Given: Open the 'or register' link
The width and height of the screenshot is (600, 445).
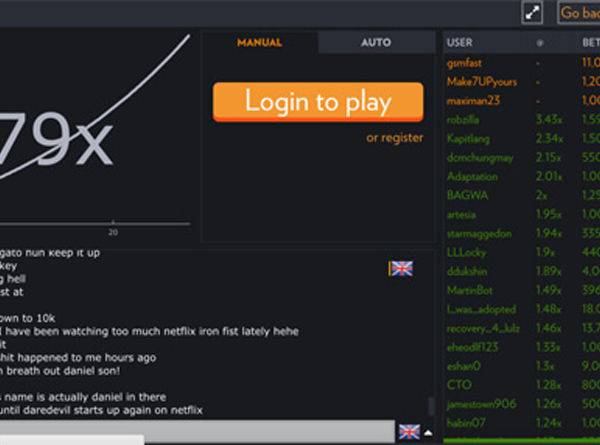Looking at the screenshot, I should click(394, 138).
